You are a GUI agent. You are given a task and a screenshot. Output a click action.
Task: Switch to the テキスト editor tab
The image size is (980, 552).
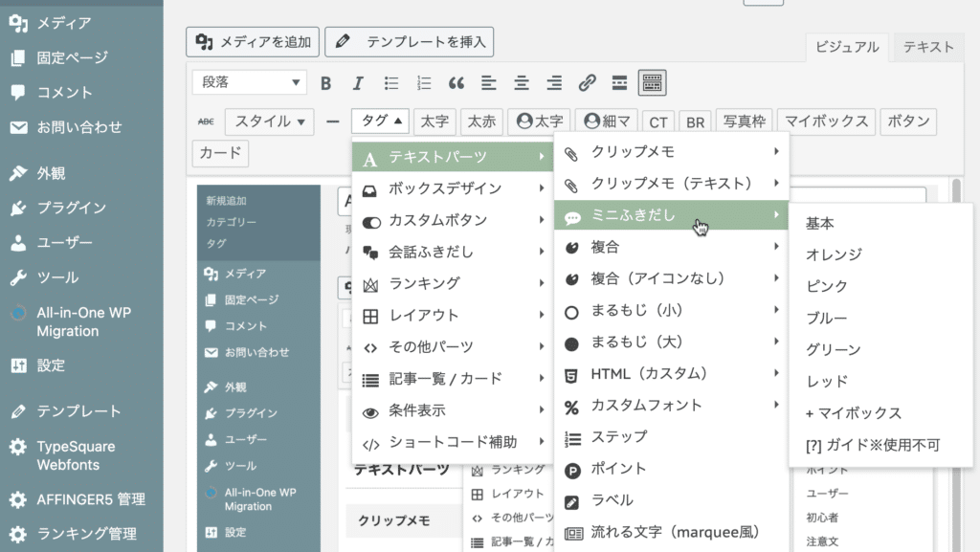[x=928, y=47]
